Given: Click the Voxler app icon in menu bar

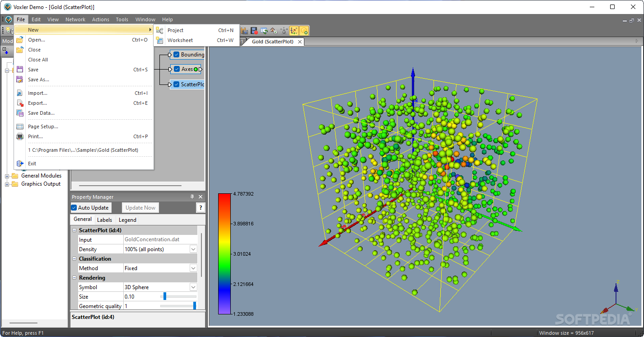Looking at the screenshot, I should pyautogui.click(x=9, y=19).
